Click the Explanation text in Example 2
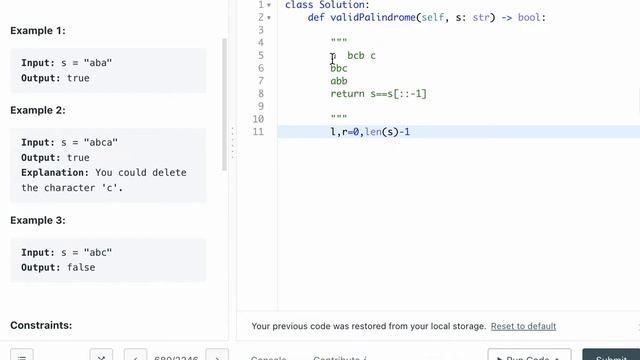The width and height of the screenshot is (640, 360). pyautogui.click(x=104, y=180)
